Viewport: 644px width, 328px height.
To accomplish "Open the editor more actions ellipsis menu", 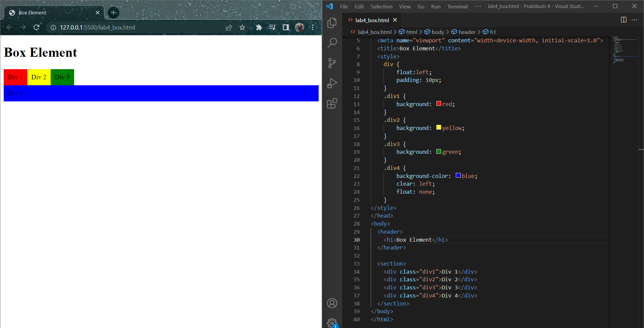I will coord(635,20).
